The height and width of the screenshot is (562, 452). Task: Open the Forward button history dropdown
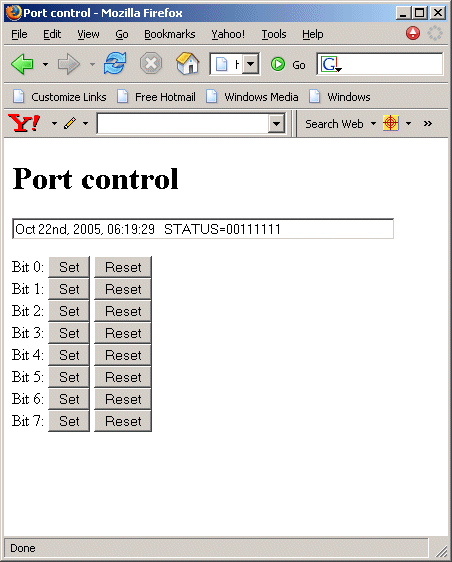point(92,65)
